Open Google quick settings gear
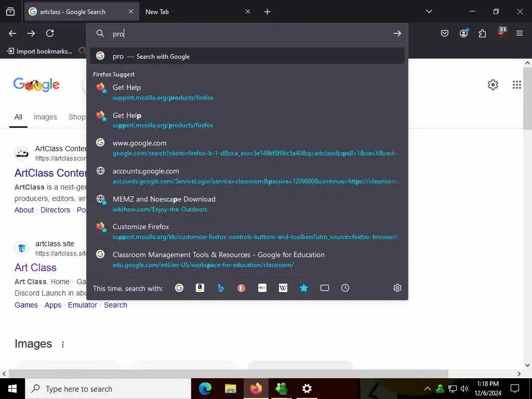This screenshot has height=399, width=532. (493, 85)
